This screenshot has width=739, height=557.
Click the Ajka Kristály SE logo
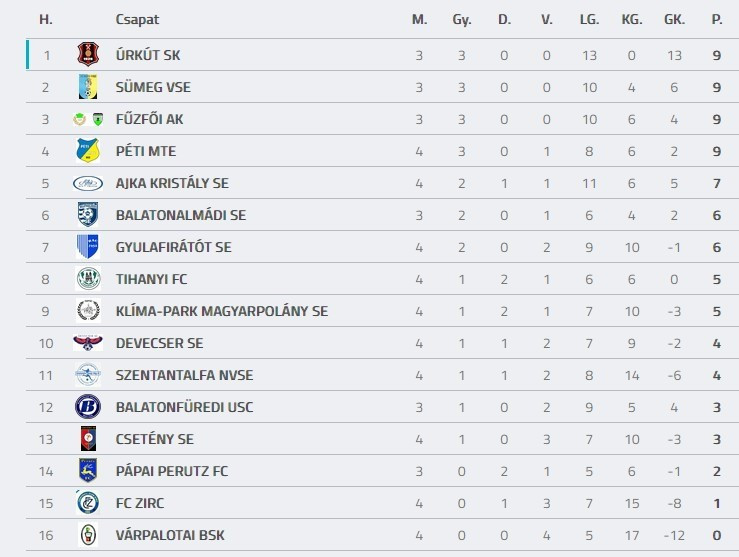[x=88, y=183]
